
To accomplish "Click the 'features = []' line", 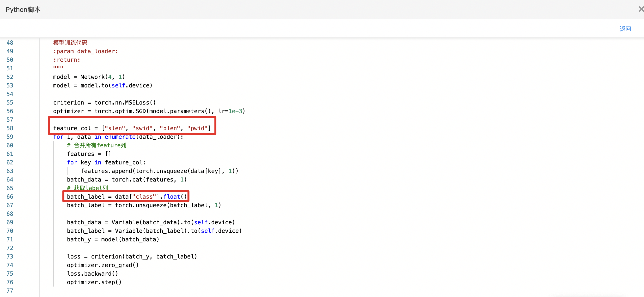I will [x=89, y=154].
